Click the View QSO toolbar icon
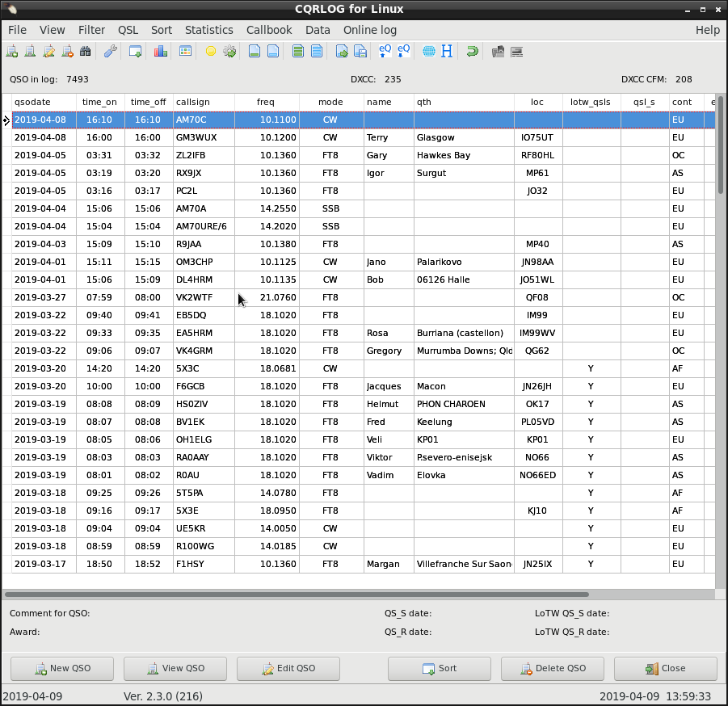 click(x=30, y=51)
